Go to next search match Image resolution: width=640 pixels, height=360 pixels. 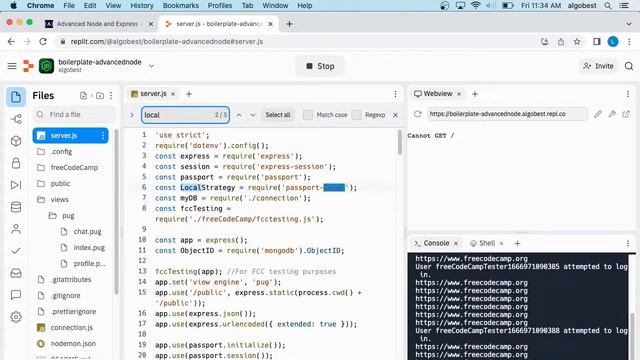(x=253, y=115)
